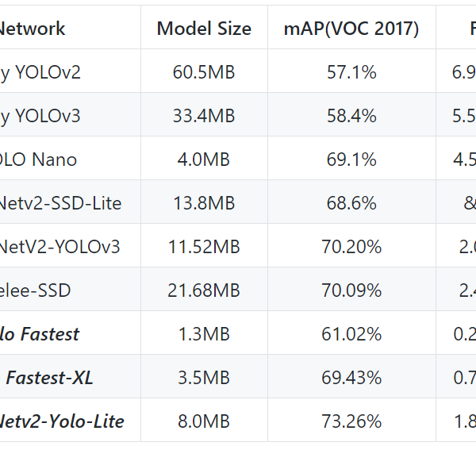Click the Network column header
476x450 pixels.
coord(32,29)
